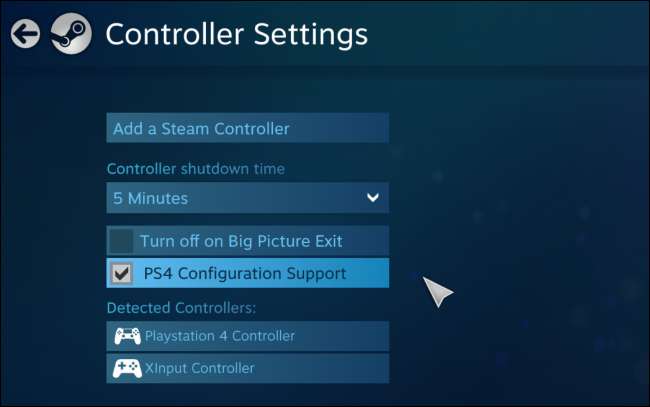Click the Turn off on Big Picture Exit label
Screen dimensions: 650x407
(x=241, y=241)
